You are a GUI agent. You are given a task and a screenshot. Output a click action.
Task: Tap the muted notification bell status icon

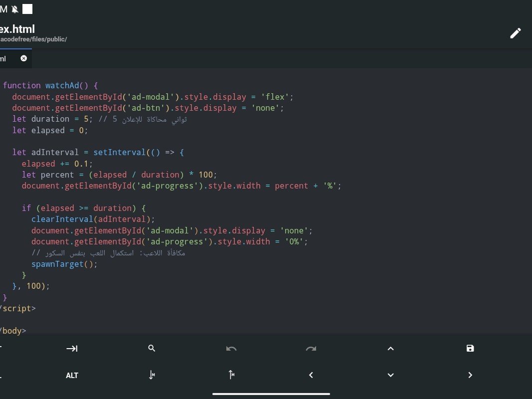coord(14,9)
